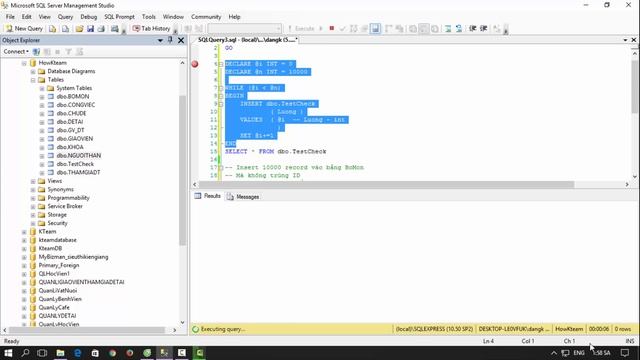Select the dbo.GIAOVIEN table
Screen dimensions: 640x360
click(75, 139)
